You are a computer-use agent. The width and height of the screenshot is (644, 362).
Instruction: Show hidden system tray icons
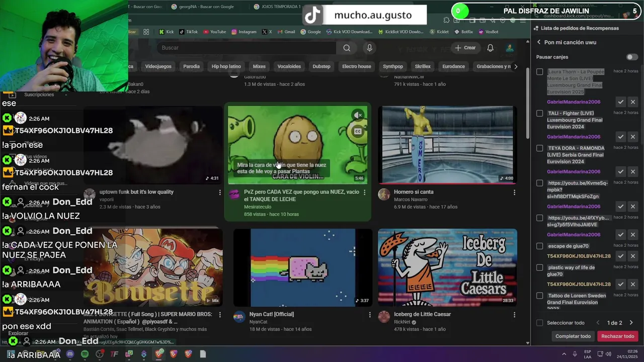coord(563,354)
